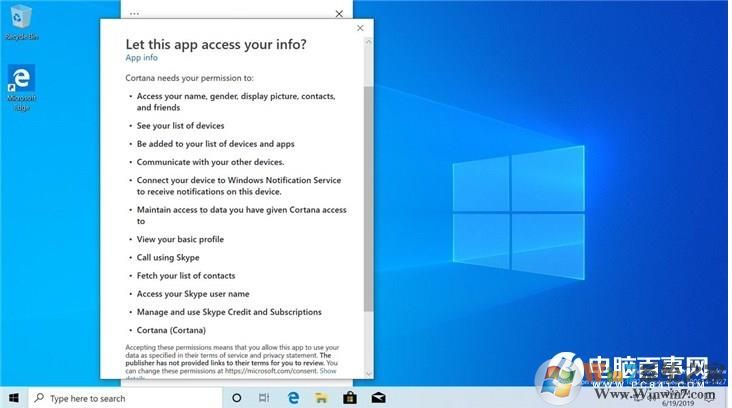Open the Mail app from taskbar
This screenshot has height=408, width=732.
(378, 398)
